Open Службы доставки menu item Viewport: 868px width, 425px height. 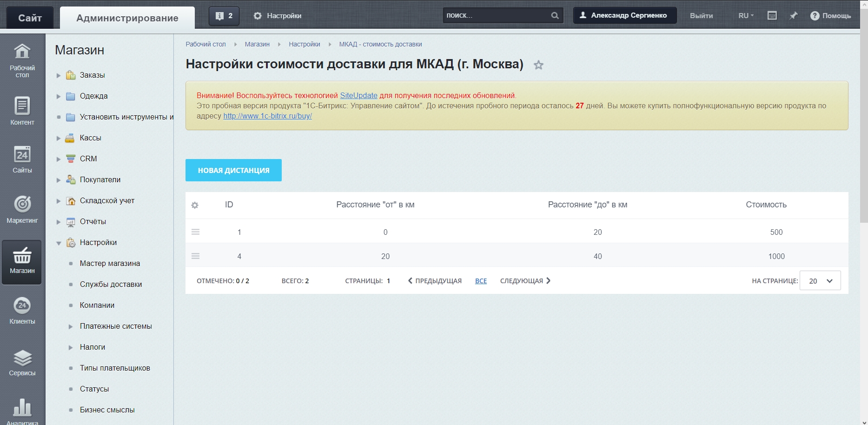pyautogui.click(x=111, y=284)
